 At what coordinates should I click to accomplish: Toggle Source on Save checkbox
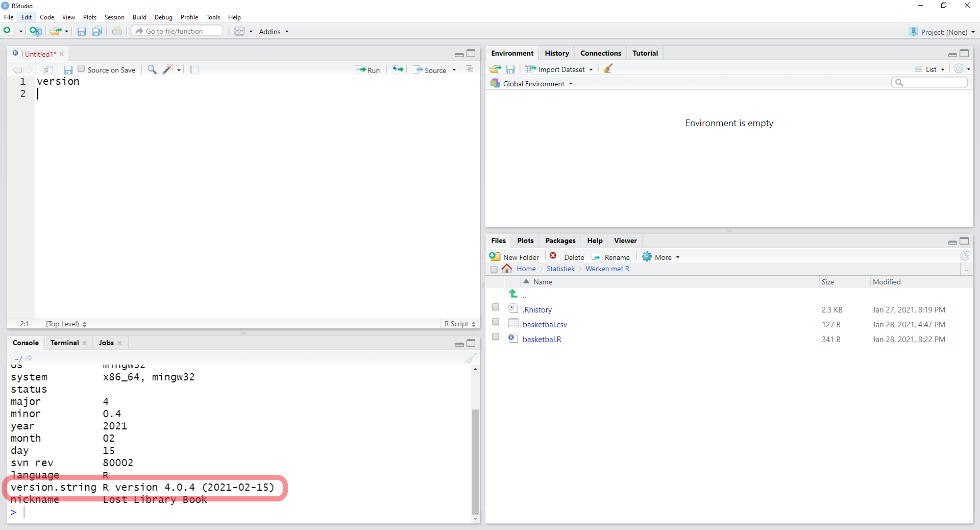click(81, 69)
